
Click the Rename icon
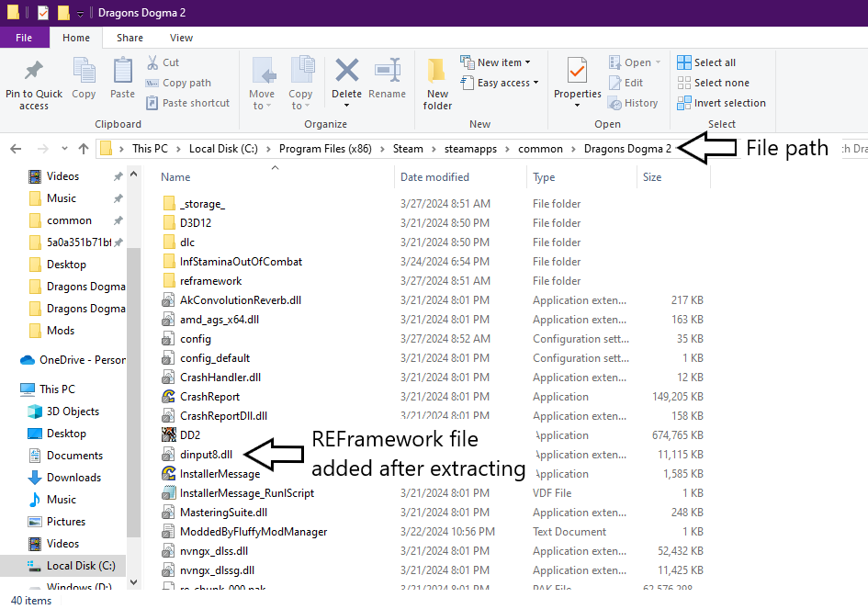coord(388,71)
